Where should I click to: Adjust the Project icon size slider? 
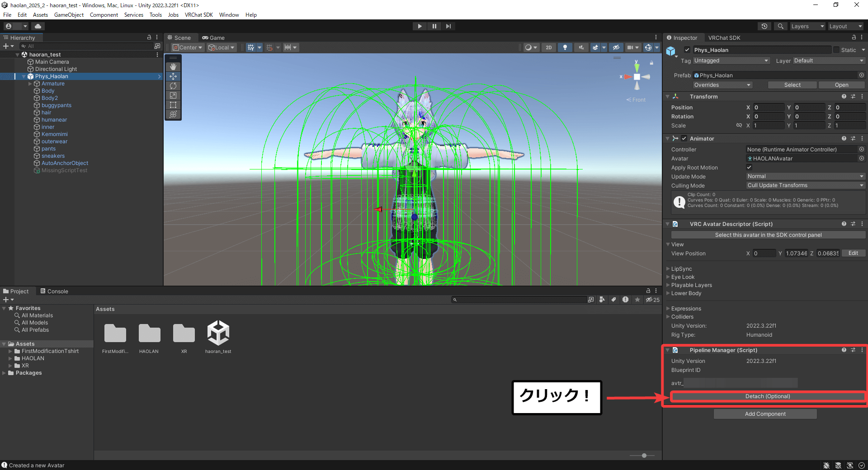644,456
